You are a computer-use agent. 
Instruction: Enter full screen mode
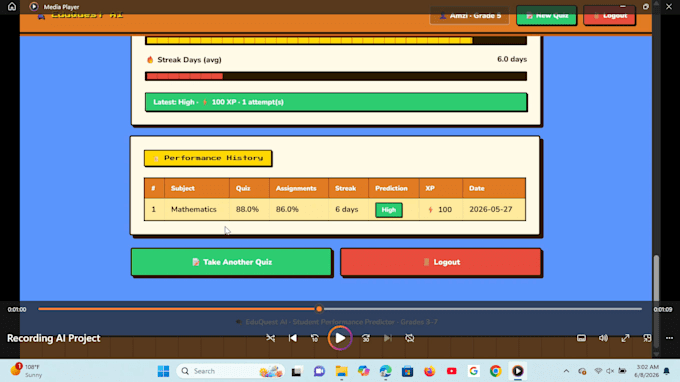click(625, 338)
